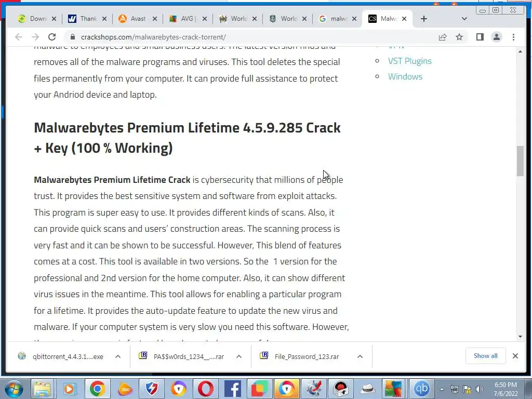Show hidden system tray icons

pyautogui.click(x=442, y=389)
